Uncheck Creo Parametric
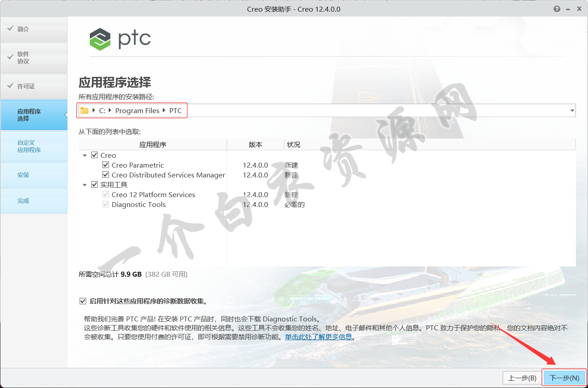 (105, 165)
